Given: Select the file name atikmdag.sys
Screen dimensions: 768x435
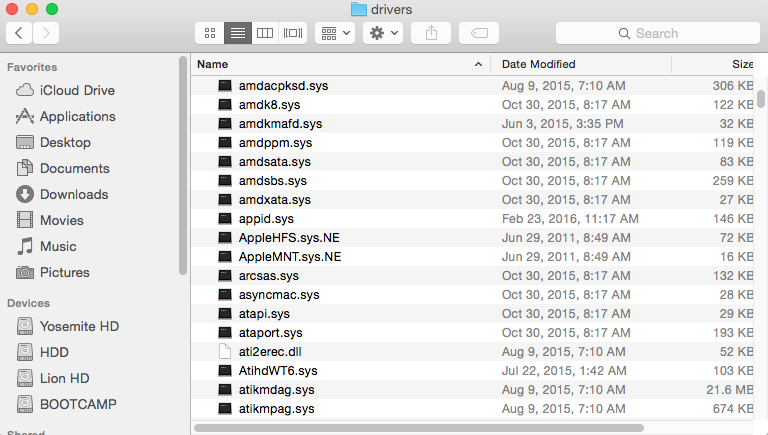Looking at the screenshot, I should (276, 390).
